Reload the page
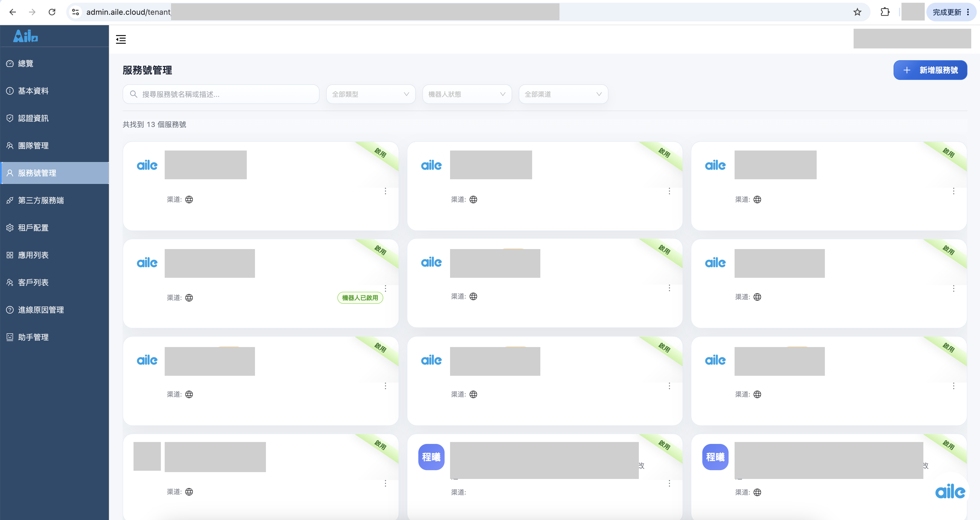This screenshot has width=980, height=520. tap(52, 12)
